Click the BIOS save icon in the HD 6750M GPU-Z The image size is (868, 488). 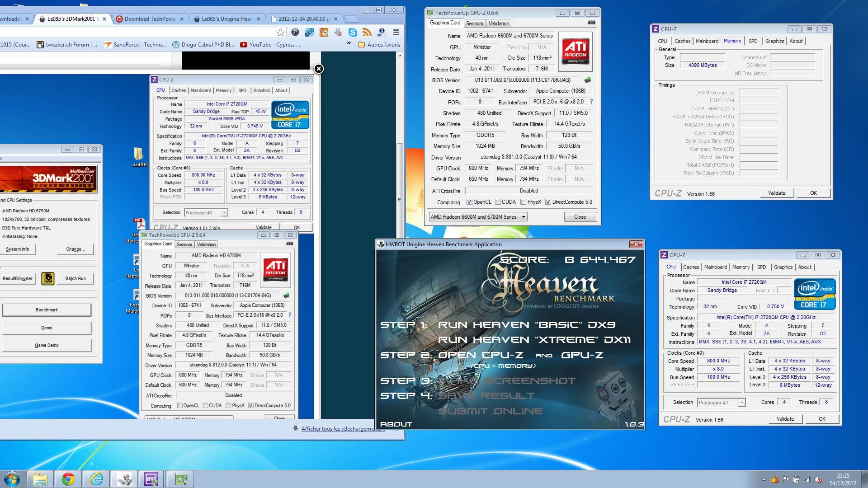[286, 296]
